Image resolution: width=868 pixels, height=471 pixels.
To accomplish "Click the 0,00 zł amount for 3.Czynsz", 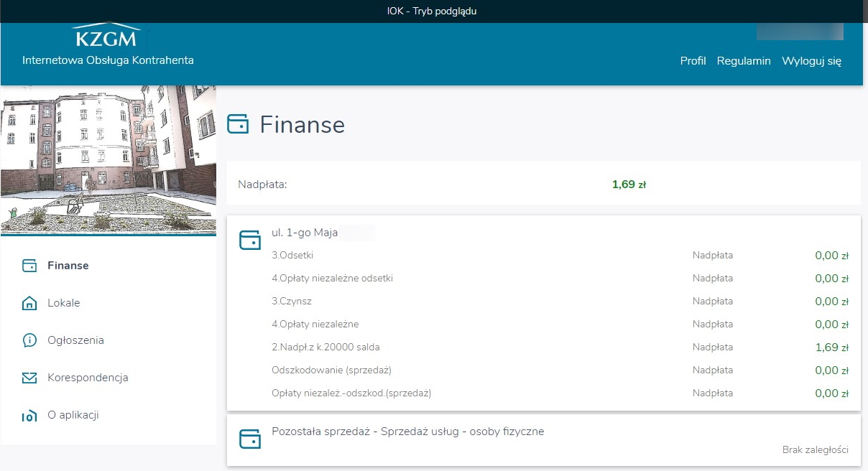I will (832, 302).
